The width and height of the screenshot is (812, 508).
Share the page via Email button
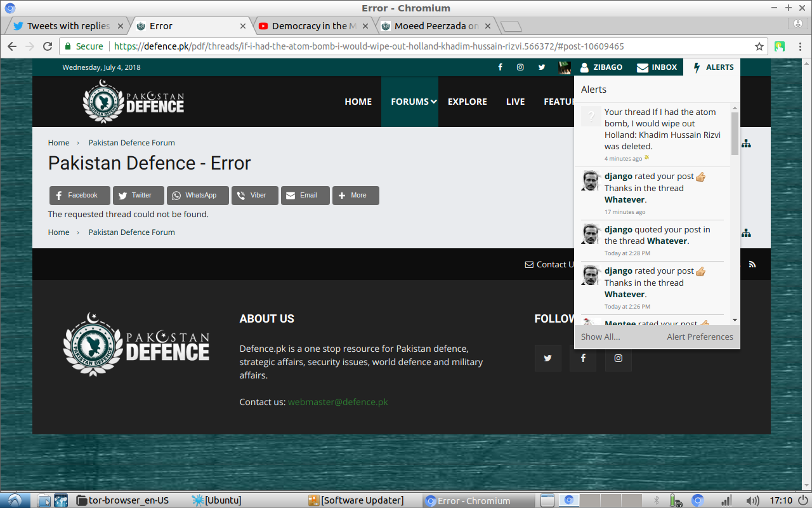[x=305, y=196]
